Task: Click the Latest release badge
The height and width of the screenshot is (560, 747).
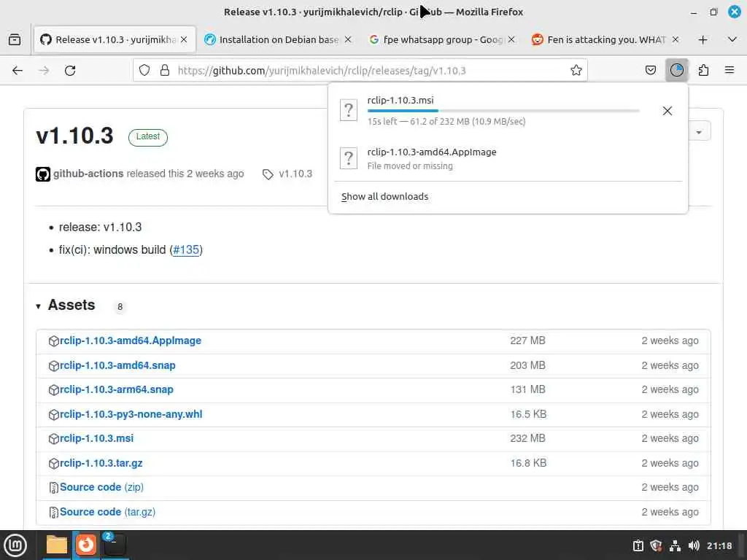Action: click(147, 137)
